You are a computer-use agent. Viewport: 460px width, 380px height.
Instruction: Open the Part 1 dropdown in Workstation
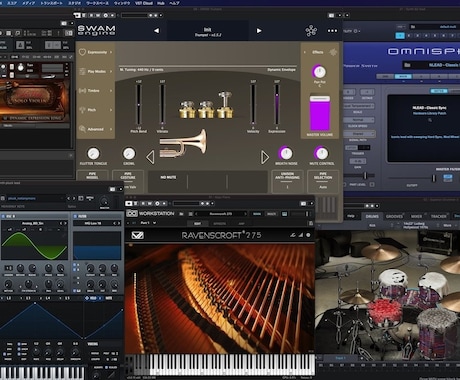pyautogui.click(x=148, y=223)
